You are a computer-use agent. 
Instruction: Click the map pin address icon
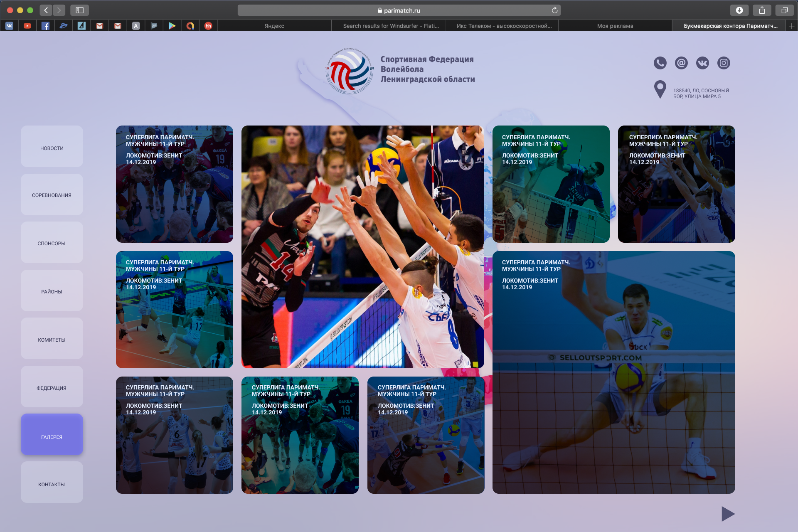click(660, 89)
